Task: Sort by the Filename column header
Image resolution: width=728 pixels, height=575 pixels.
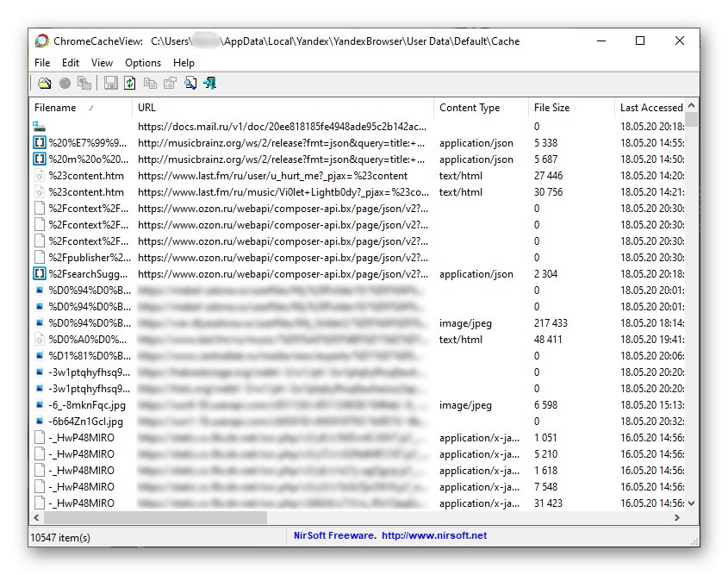Action: tap(81, 107)
